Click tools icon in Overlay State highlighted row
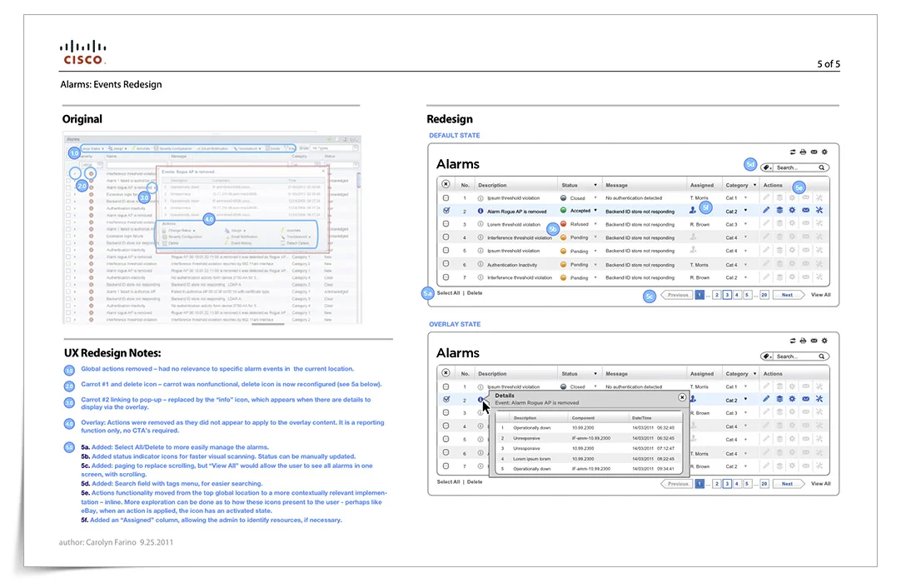The height and width of the screenshot is (588, 901). tap(819, 399)
